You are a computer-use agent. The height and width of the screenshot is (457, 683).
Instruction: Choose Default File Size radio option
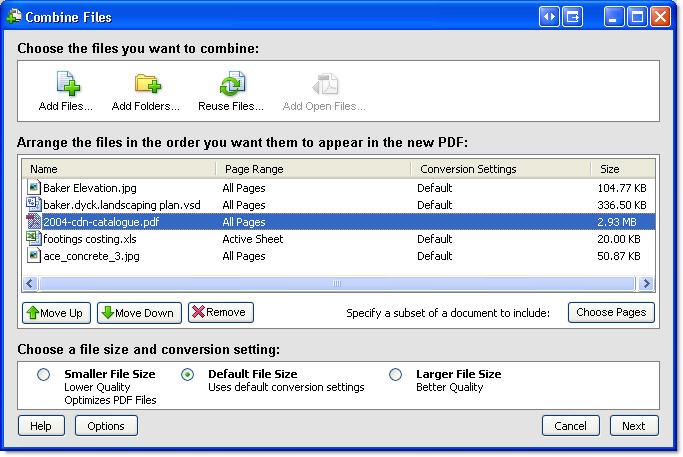point(187,375)
